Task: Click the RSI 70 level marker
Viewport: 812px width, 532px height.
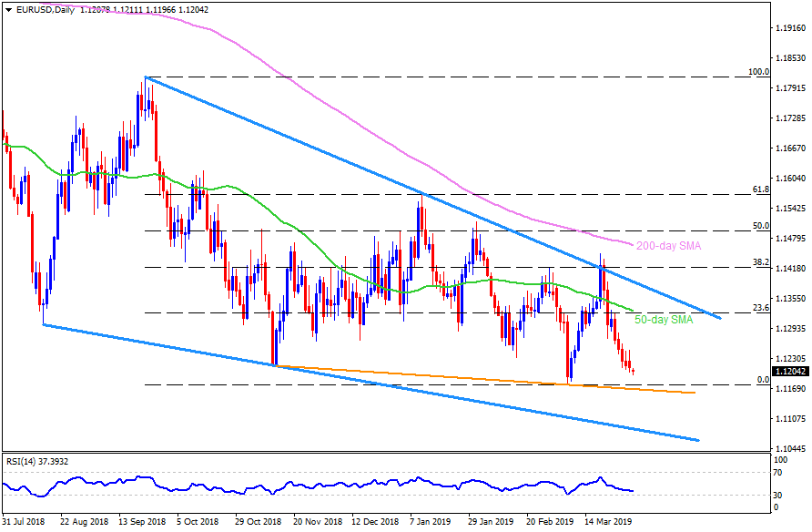Action: coord(779,472)
